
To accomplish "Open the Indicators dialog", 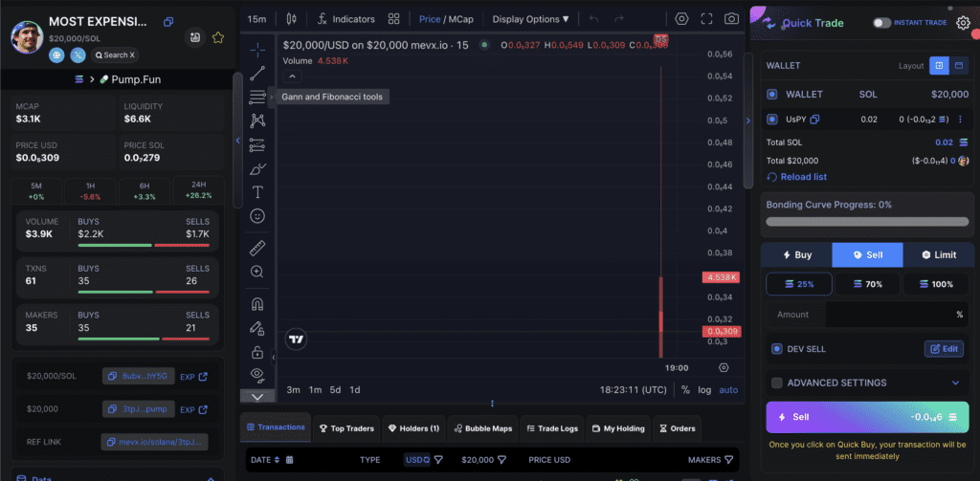I will click(345, 19).
